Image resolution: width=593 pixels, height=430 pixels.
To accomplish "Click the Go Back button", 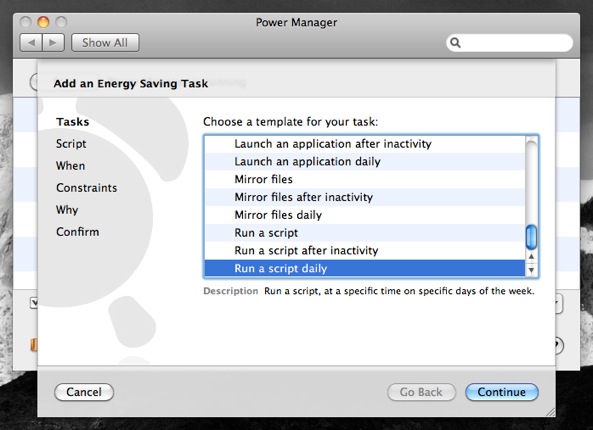I will tap(421, 392).
